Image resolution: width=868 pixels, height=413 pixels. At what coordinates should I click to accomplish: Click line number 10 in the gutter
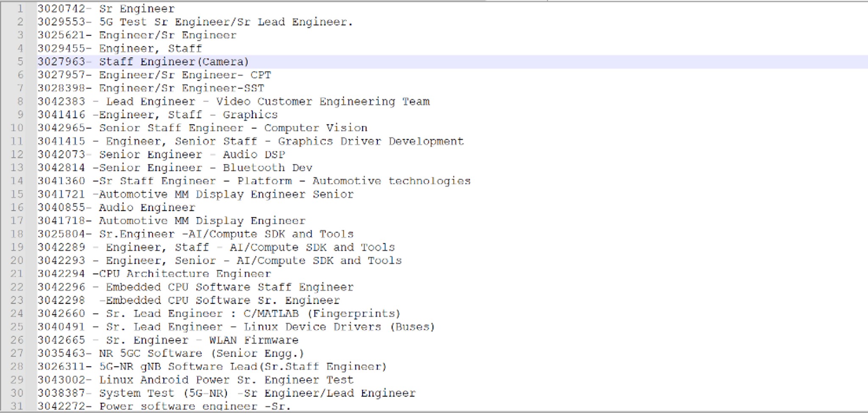click(17, 128)
